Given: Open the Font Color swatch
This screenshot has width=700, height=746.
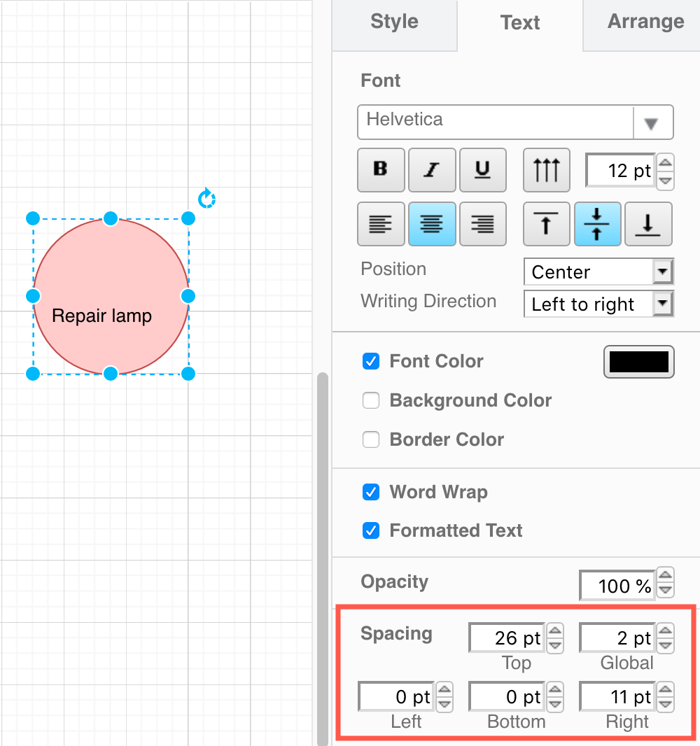Looking at the screenshot, I should click(x=638, y=361).
